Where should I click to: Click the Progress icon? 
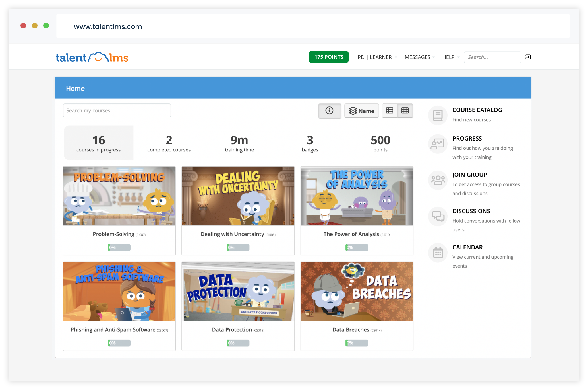click(438, 144)
